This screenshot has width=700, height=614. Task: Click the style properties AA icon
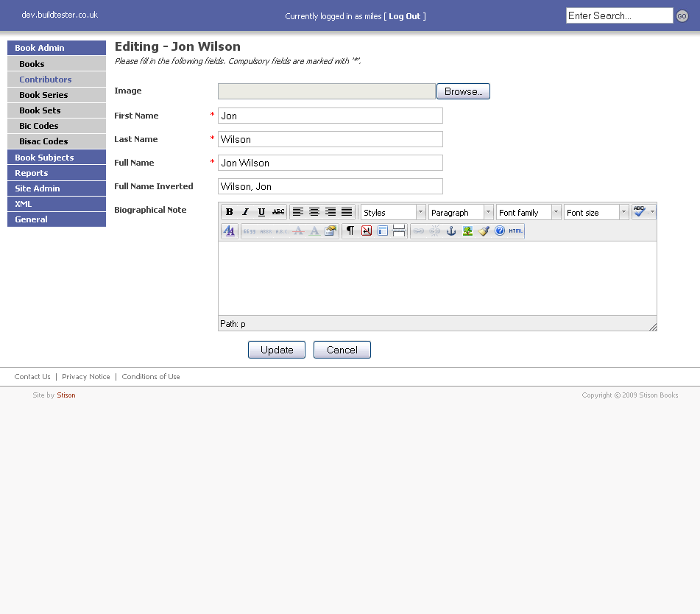click(x=229, y=231)
